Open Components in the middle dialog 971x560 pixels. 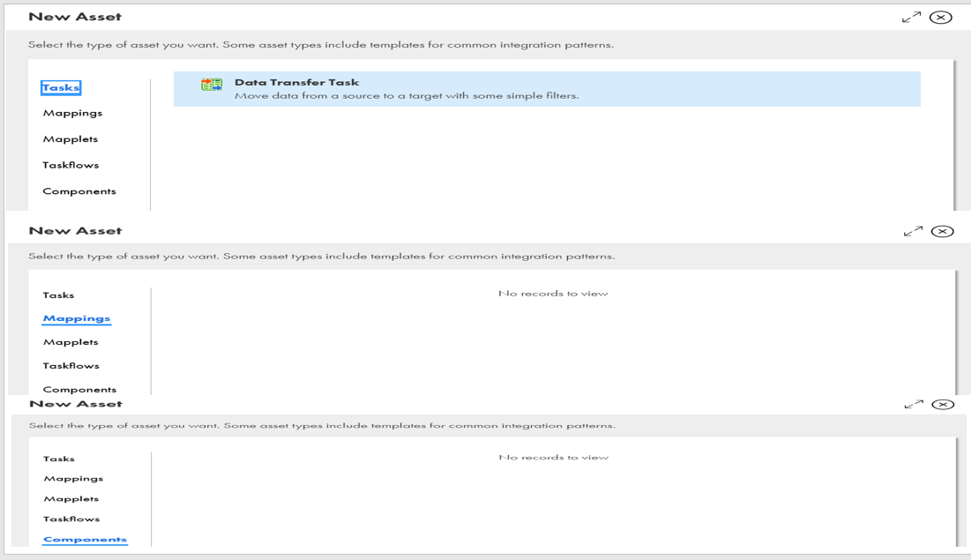[x=79, y=390]
